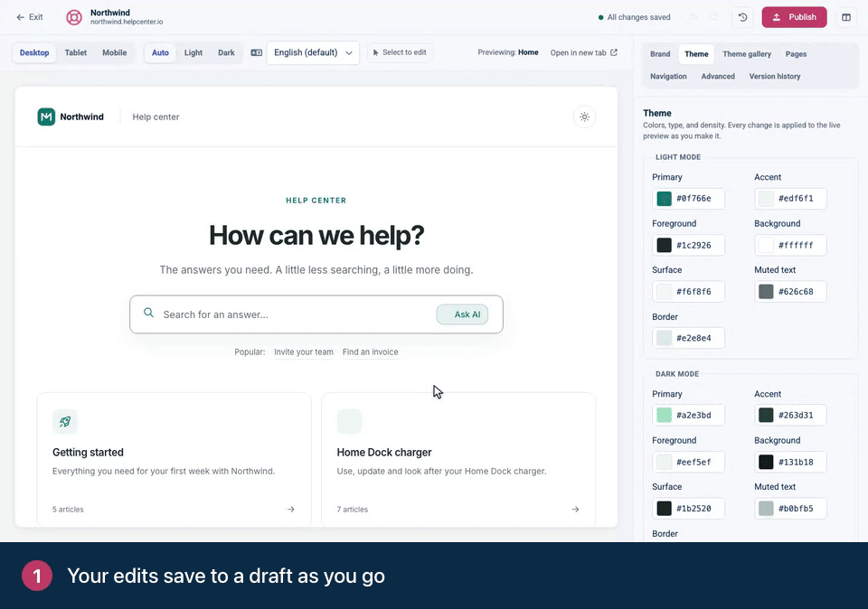Click the redo arrow in the top bar
The width and height of the screenshot is (868, 609).
(x=714, y=17)
